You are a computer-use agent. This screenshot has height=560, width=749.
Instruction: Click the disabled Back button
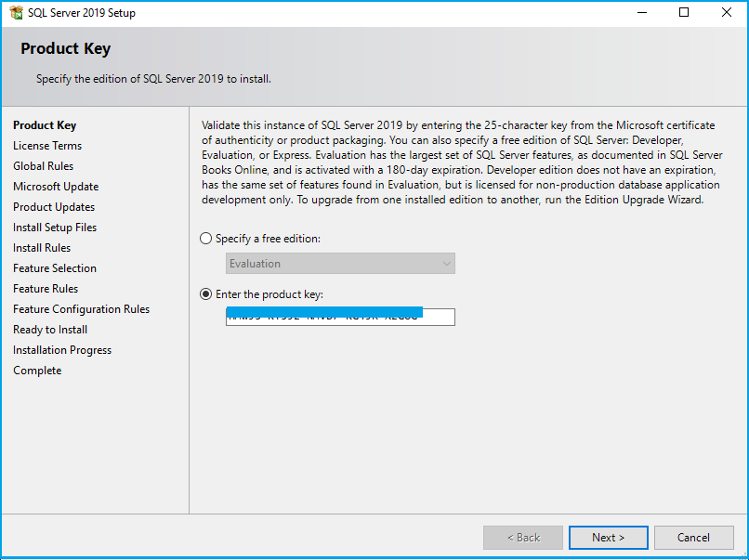click(522, 538)
